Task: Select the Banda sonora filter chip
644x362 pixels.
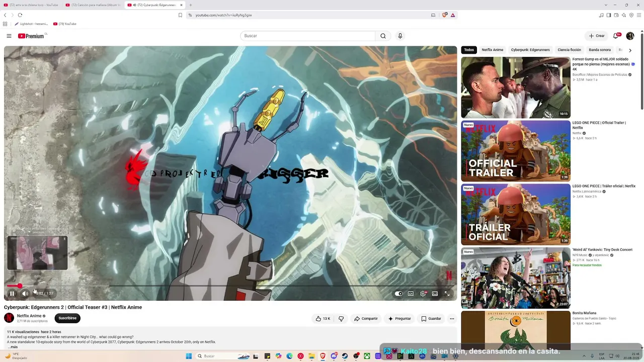Action: point(600,50)
